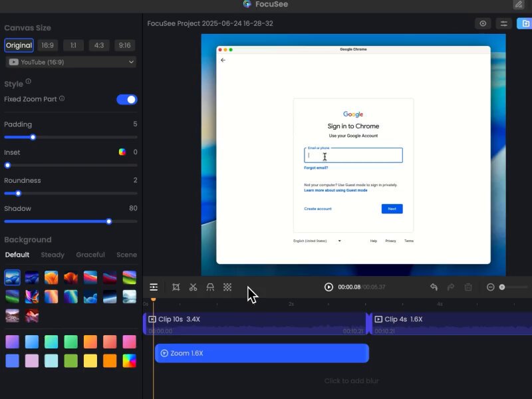Image resolution: width=532 pixels, height=399 pixels.
Task: Click the redo arrow icon
Action: pyautogui.click(x=451, y=287)
